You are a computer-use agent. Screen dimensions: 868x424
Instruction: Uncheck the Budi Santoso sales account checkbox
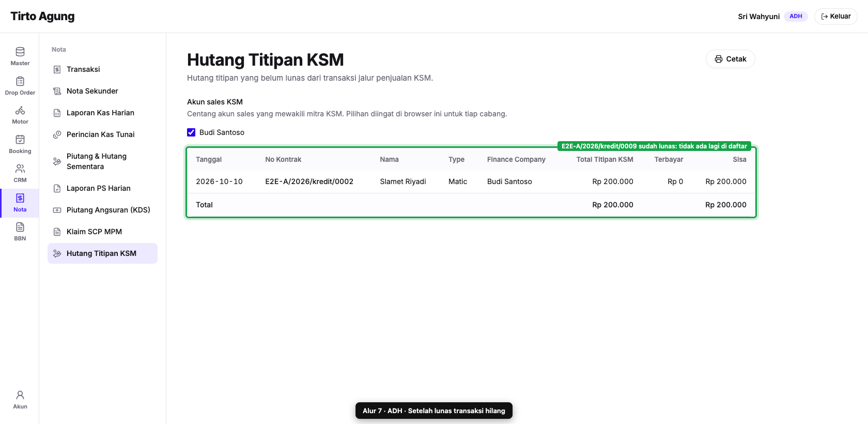[x=191, y=132]
